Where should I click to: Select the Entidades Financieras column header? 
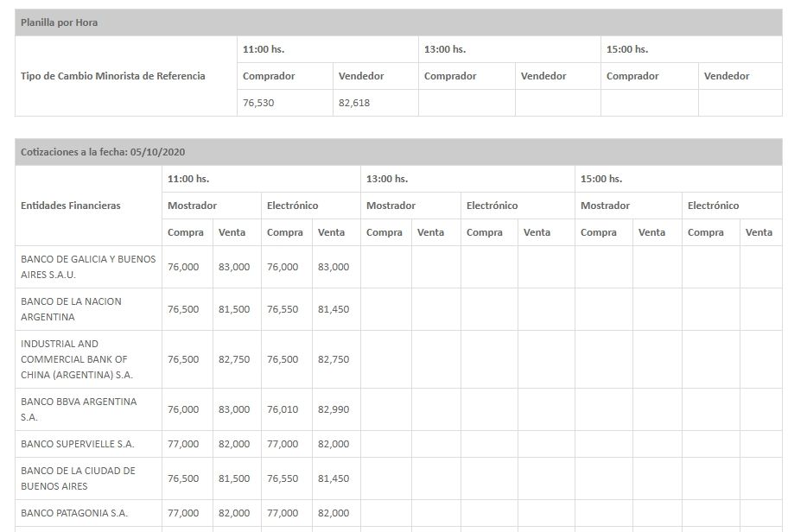pos(71,206)
